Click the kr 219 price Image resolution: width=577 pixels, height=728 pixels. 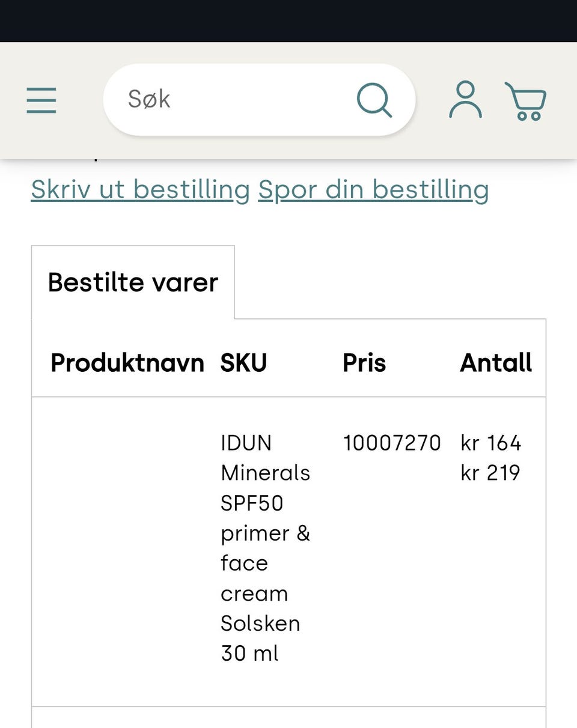pos(490,473)
